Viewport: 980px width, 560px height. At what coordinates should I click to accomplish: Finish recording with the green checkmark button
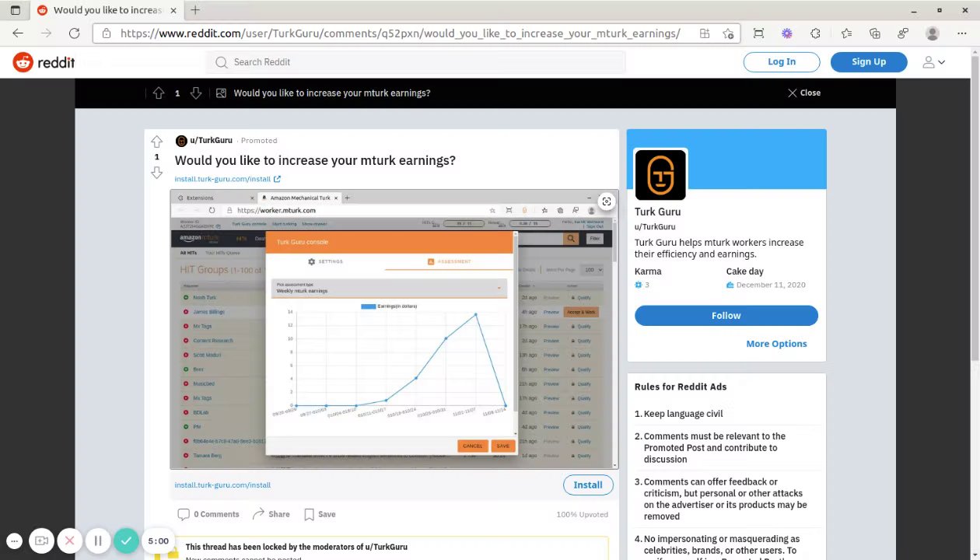coord(126,541)
